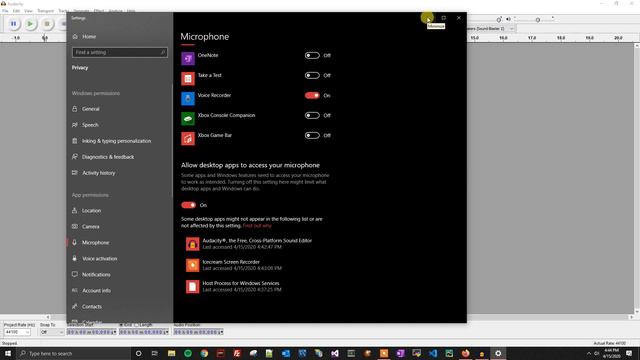Viewport: 640px width, 360px height.
Task: Select the Length radio button in Audacity
Action: pyautogui.click(x=137, y=325)
